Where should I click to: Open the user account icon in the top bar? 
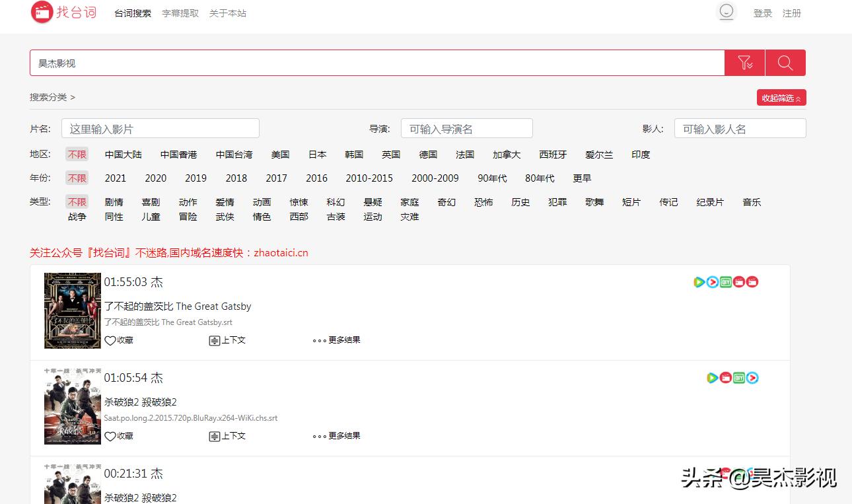pos(727,12)
